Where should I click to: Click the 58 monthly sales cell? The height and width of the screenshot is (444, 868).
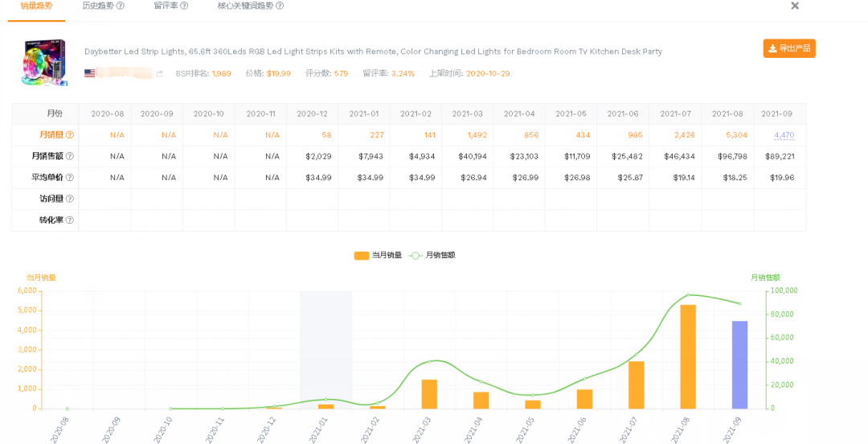click(312, 134)
